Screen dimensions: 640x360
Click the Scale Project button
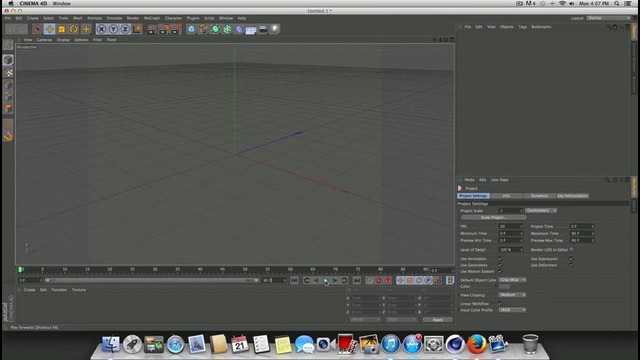point(493,218)
